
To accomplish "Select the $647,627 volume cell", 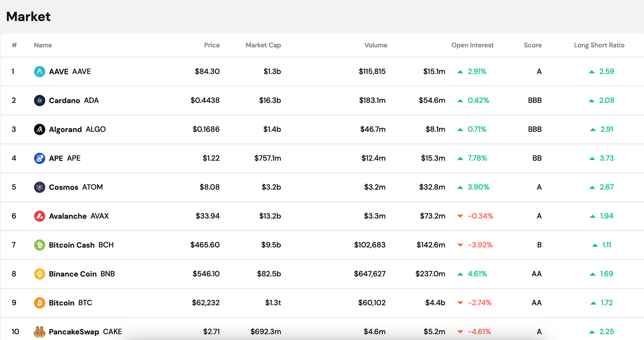I will coord(370,274).
